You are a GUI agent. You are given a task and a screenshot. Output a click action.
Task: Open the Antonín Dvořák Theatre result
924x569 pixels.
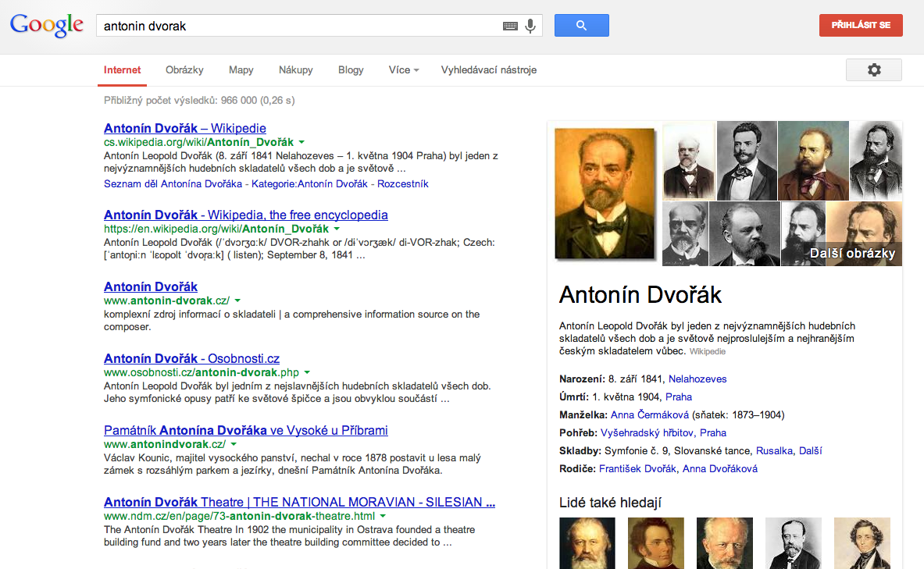[x=299, y=503]
